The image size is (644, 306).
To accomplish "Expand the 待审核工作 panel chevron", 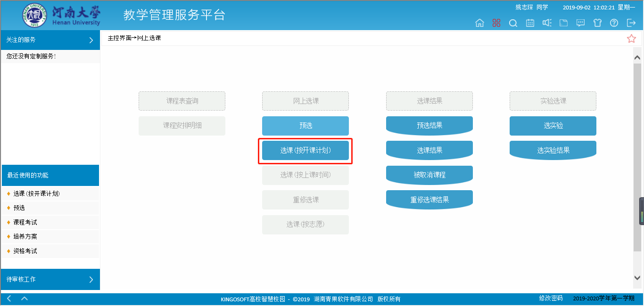I will pyautogui.click(x=91, y=280).
